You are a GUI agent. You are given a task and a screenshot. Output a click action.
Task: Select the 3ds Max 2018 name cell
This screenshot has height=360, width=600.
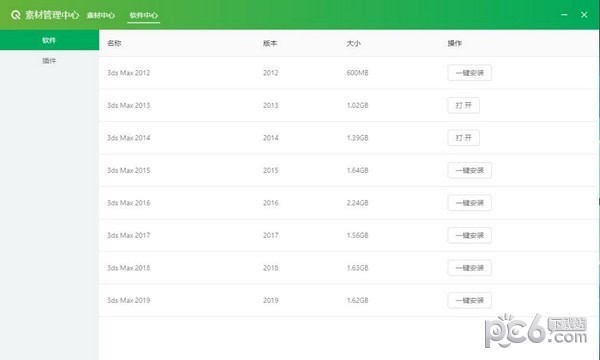click(x=129, y=268)
